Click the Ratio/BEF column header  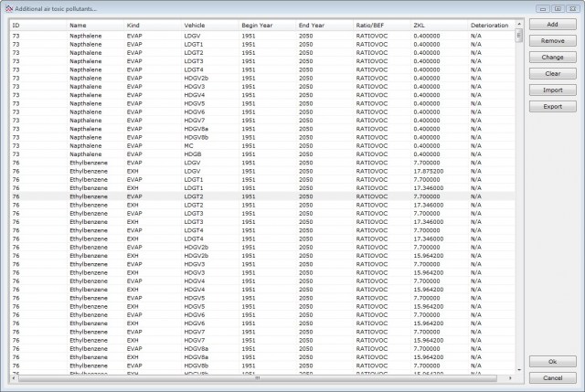369,26
